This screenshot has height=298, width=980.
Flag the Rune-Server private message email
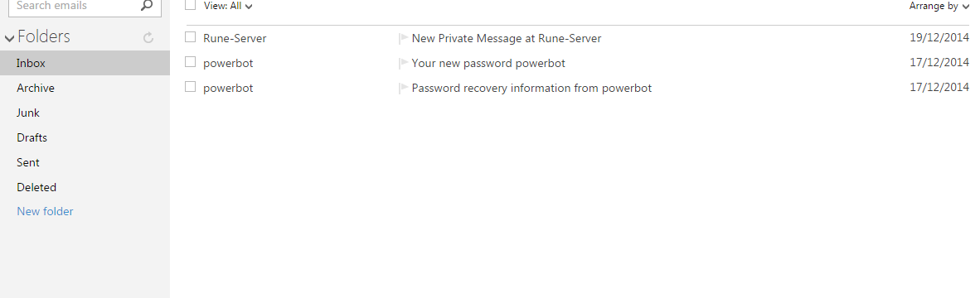coord(403,39)
